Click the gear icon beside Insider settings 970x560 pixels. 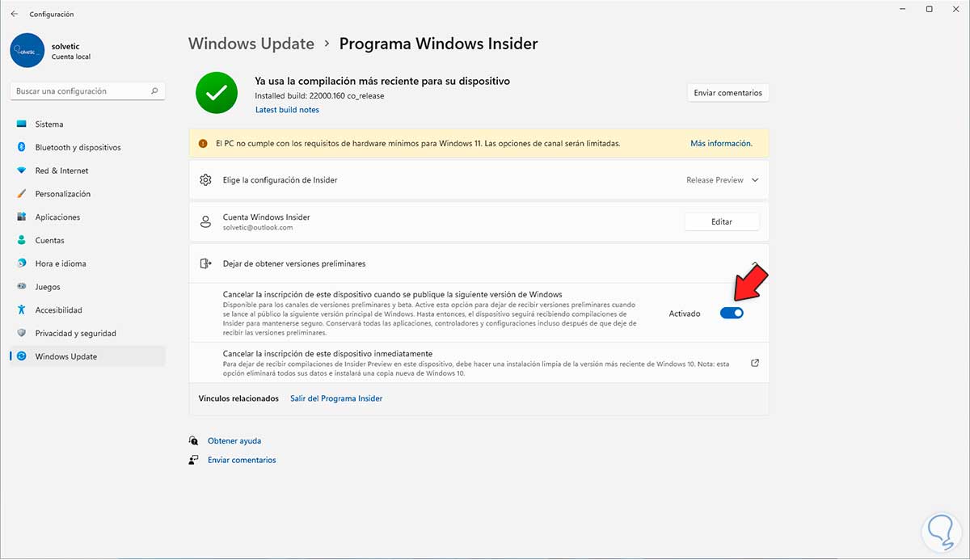click(205, 180)
